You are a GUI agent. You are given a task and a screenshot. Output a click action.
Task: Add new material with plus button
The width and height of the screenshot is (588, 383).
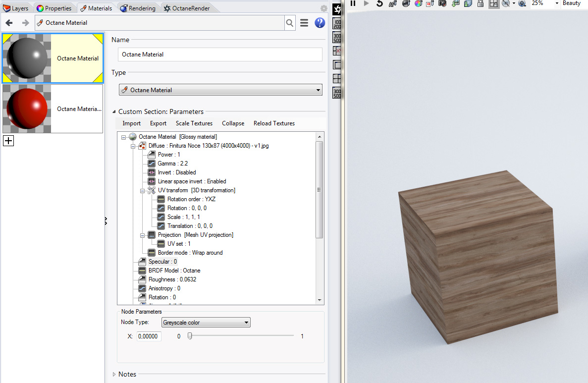click(8, 141)
